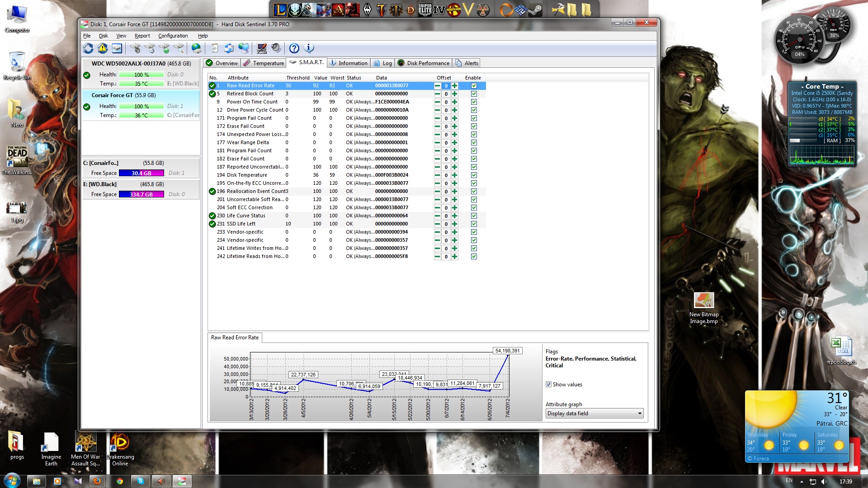
Task: Click the 54,198,391 graph data point label
Action: click(507, 351)
